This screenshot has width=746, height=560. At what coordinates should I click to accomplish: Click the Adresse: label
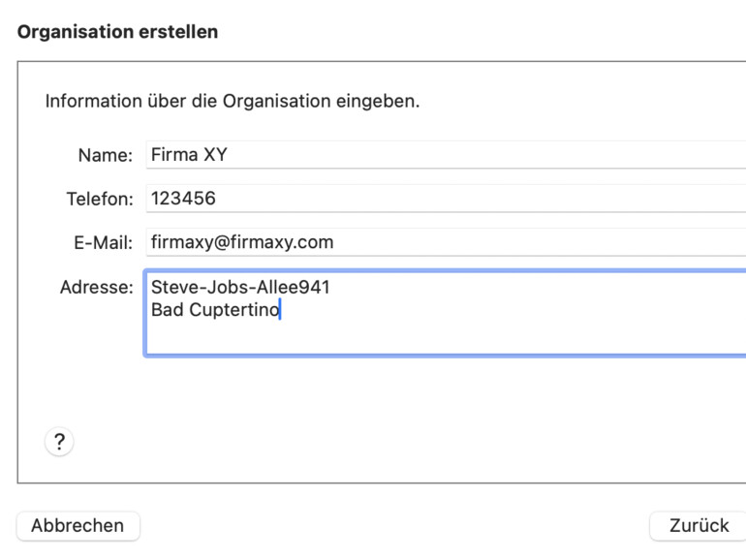point(96,288)
